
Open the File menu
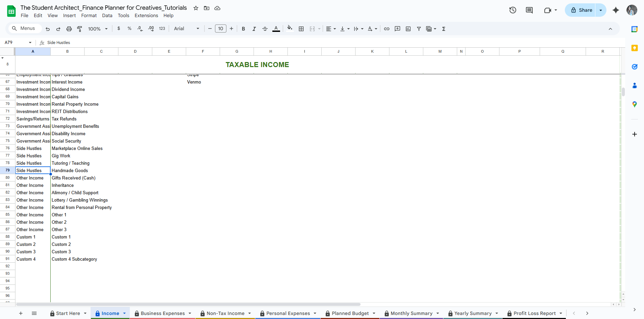click(x=24, y=15)
